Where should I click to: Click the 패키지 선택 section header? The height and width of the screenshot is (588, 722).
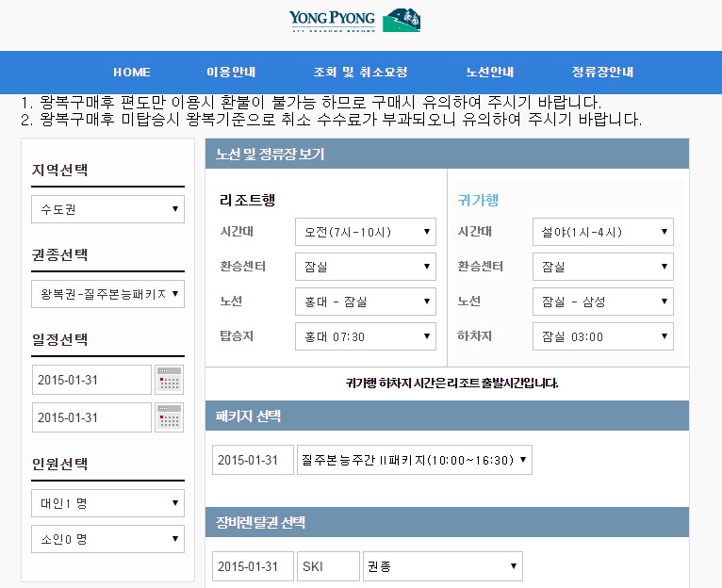tap(447, 416)
